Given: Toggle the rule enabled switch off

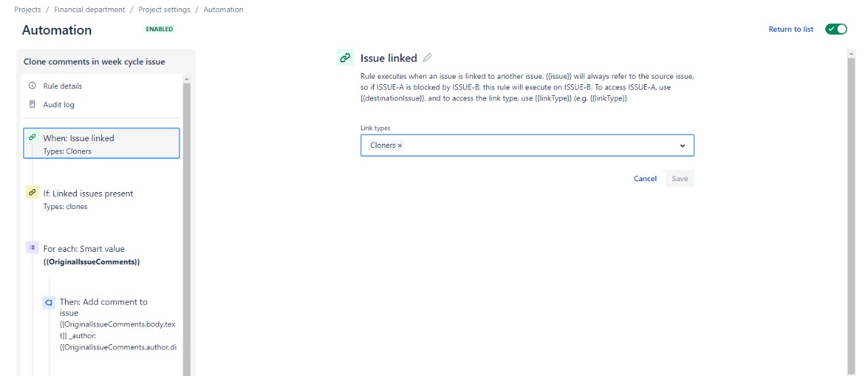Looking at the screenshot, I should point(836,29).
